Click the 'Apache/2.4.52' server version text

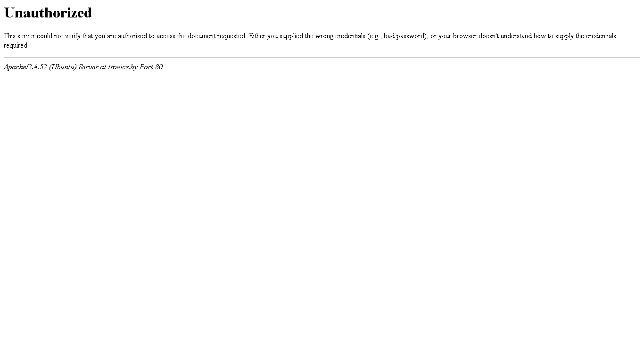click(x=25, y=67)
